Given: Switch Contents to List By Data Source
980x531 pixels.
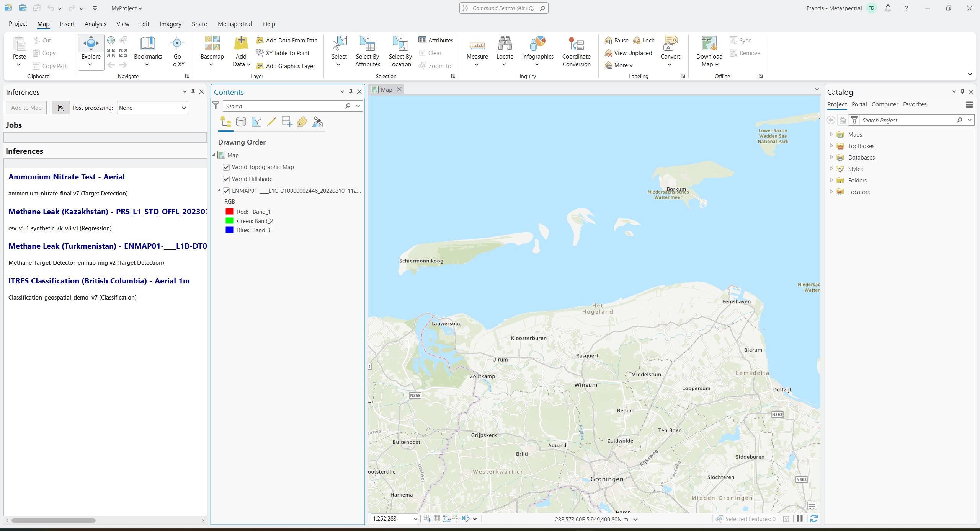Looking at the screenshot, I should coord(241,122).
